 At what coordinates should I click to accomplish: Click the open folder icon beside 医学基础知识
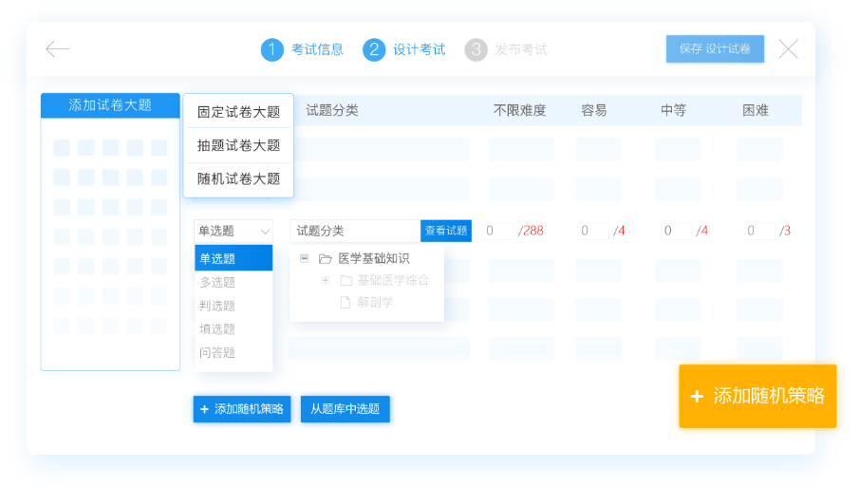tap(325, 258)
